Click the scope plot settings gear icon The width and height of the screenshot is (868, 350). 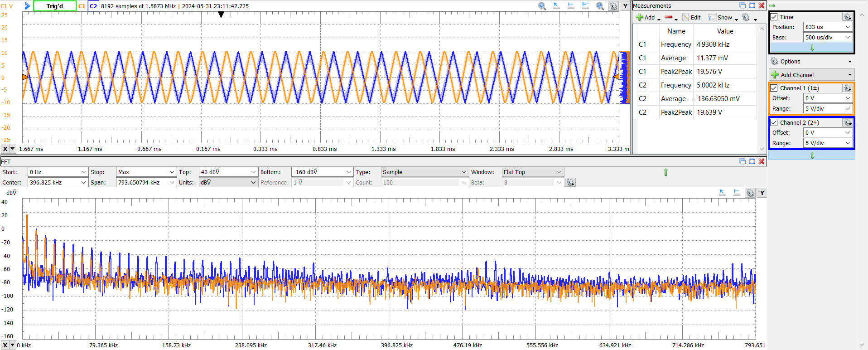(613, 6)
